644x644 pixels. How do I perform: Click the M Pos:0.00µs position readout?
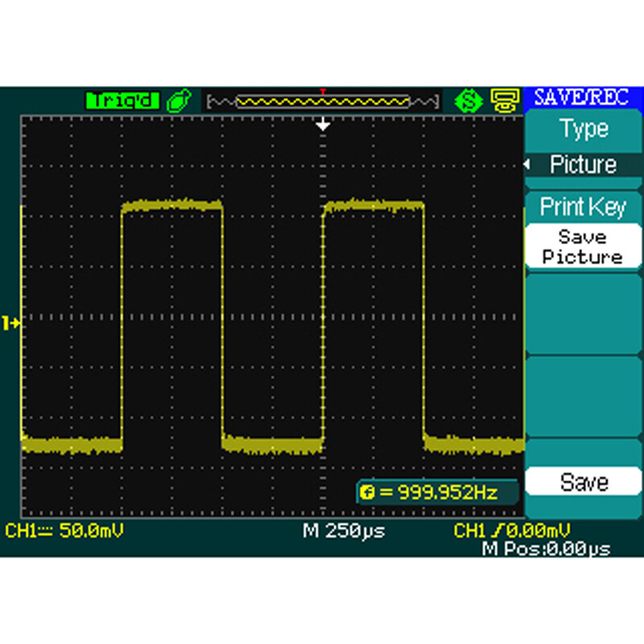[x=546, y=548]
